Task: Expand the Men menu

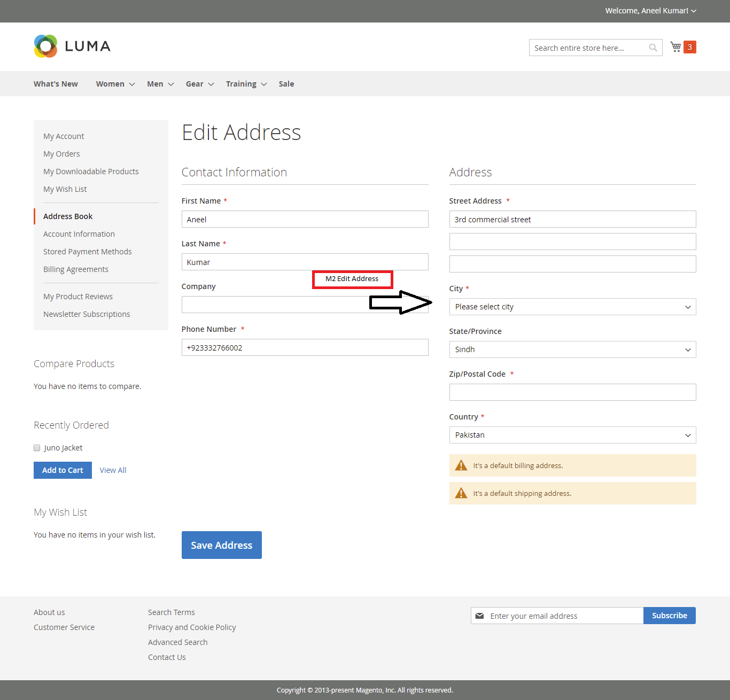Action: [160, 84]
